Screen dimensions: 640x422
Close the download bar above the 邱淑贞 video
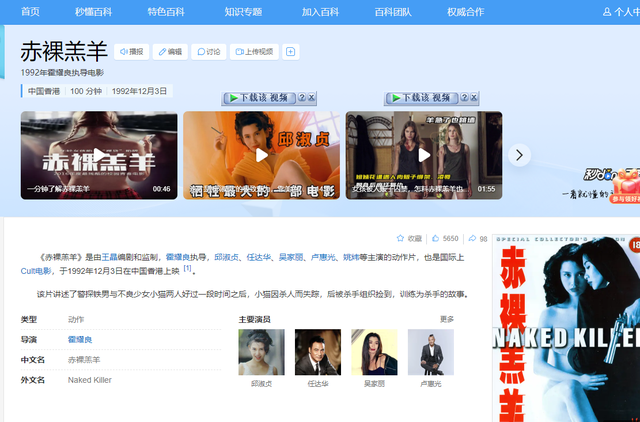[x=311, y=97]
